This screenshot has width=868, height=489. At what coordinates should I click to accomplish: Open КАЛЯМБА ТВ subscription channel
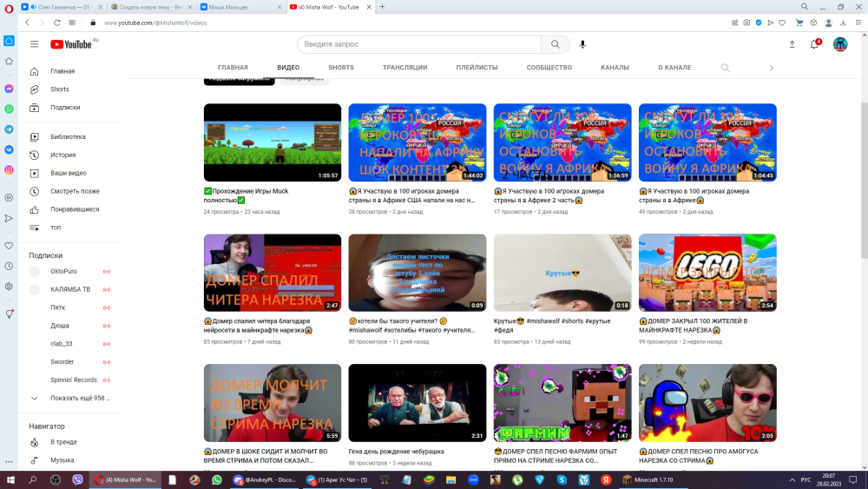point(69,289)
